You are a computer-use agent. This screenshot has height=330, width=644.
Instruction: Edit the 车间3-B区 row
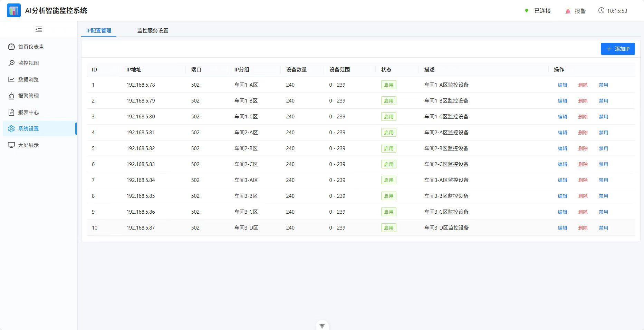click(x=563, y=196)
